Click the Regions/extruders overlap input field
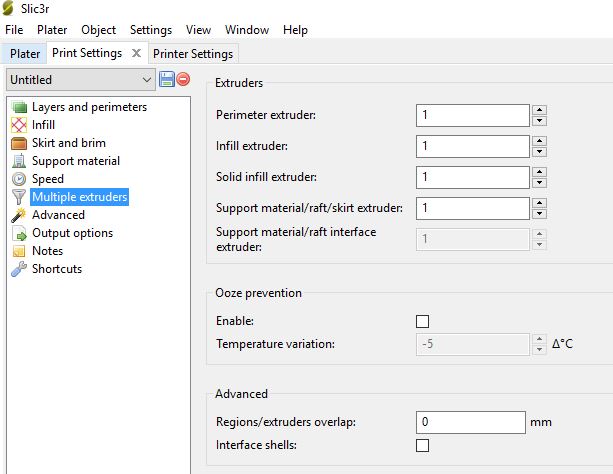613x474 pixels. coord(469,422)
